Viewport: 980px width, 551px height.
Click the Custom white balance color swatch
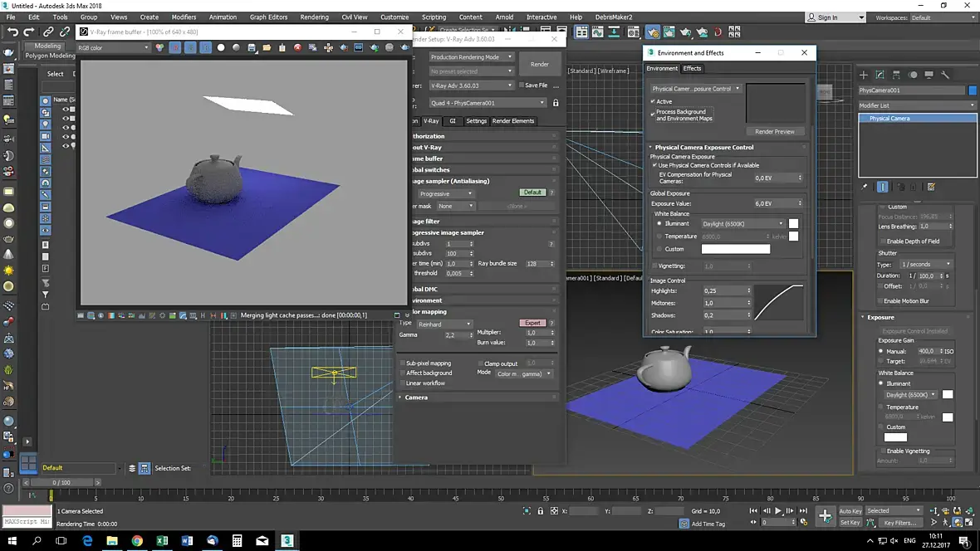click(735, 249)
